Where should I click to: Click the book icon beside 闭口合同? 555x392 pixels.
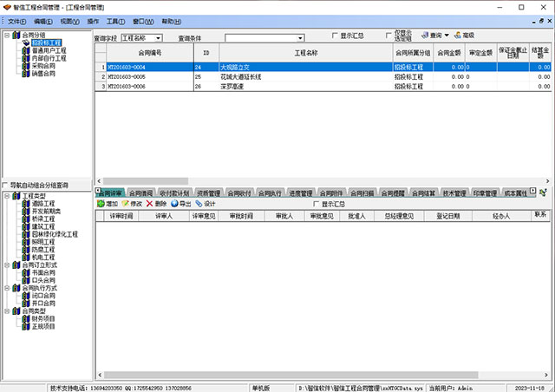(x=26, y=296)
